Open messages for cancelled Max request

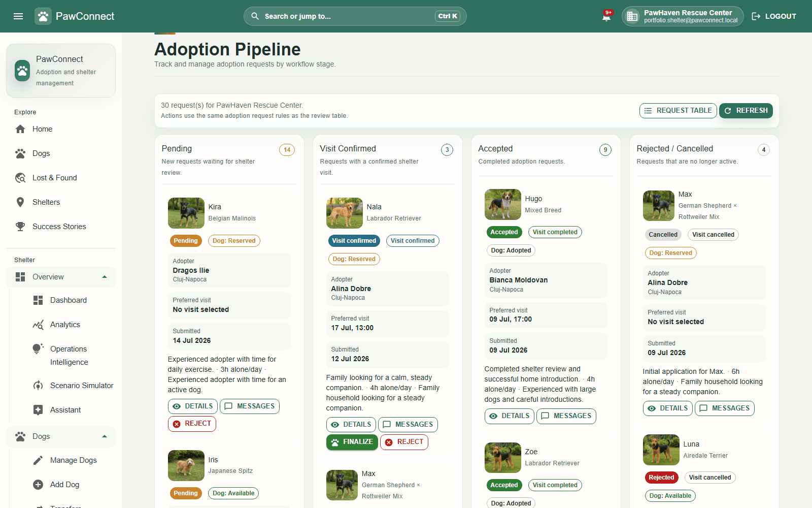[x=724, y=408]
